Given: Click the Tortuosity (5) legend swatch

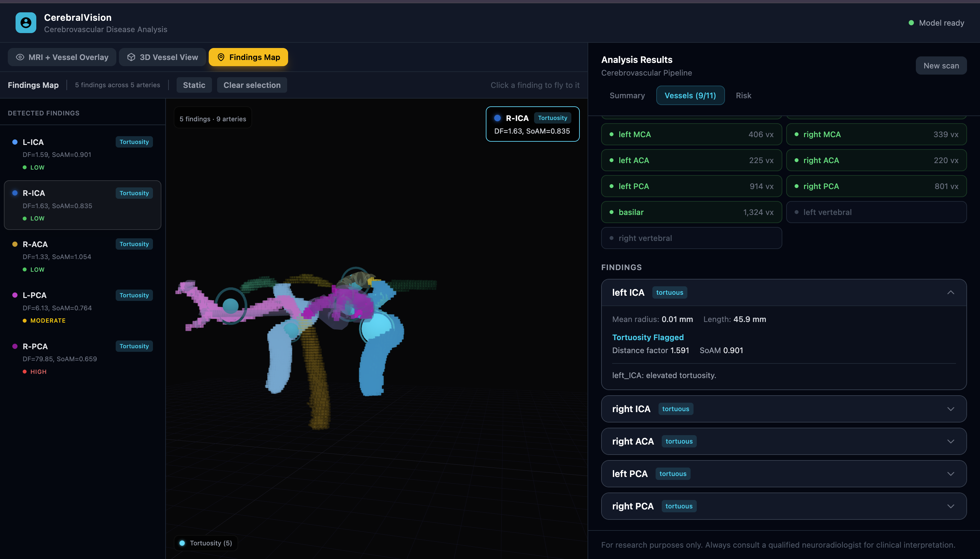Looking at the screenshot, I should click(182, 543).
